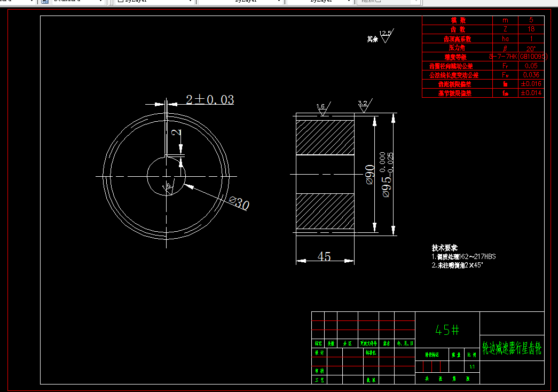Click the 1.6 roughness symbol above section view

tap(324, 108)
